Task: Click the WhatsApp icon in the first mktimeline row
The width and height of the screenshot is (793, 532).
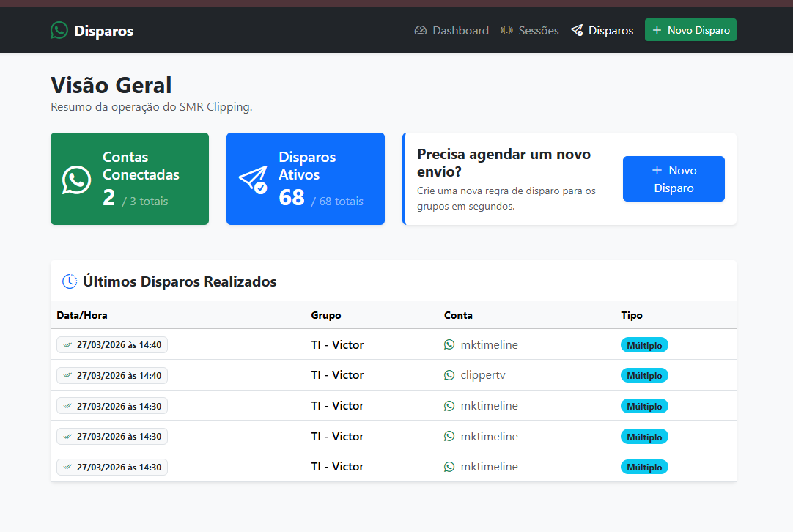Action: 449,345
